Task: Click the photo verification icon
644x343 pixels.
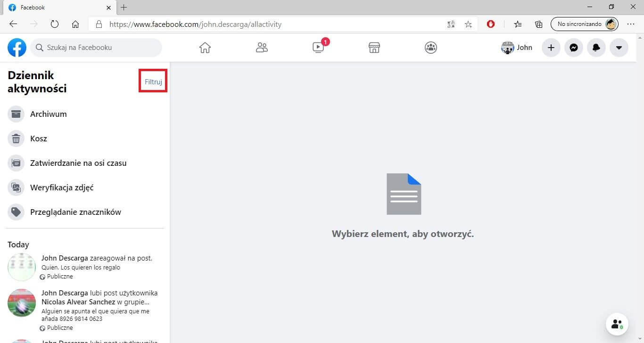Action: coord(16,188)
